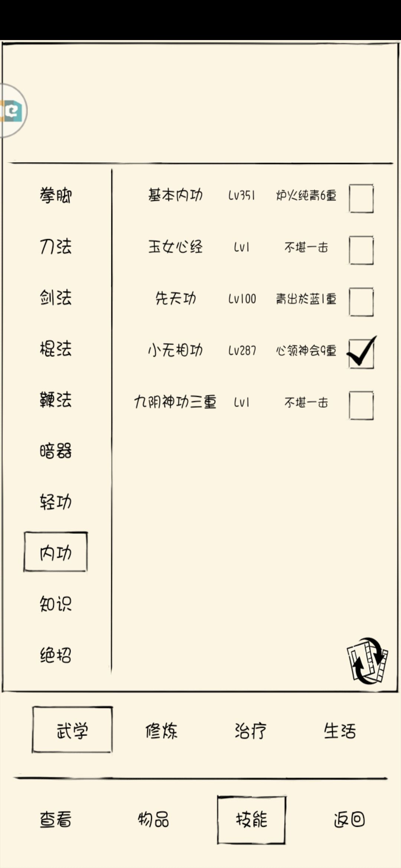Open the 物品 menu
This screenshot has height=868, width=401.
[153, 819]
